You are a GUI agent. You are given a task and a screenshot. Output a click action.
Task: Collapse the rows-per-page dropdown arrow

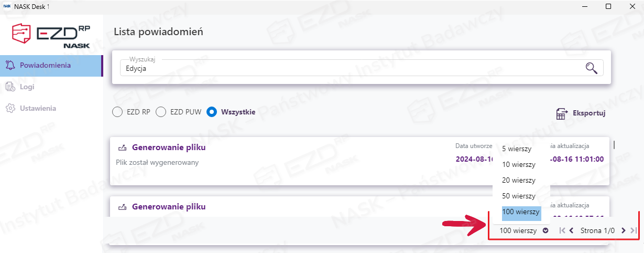[545, 230]
